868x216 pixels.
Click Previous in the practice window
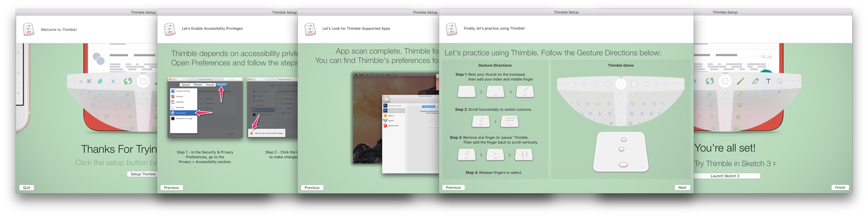(x=453, y=187)
